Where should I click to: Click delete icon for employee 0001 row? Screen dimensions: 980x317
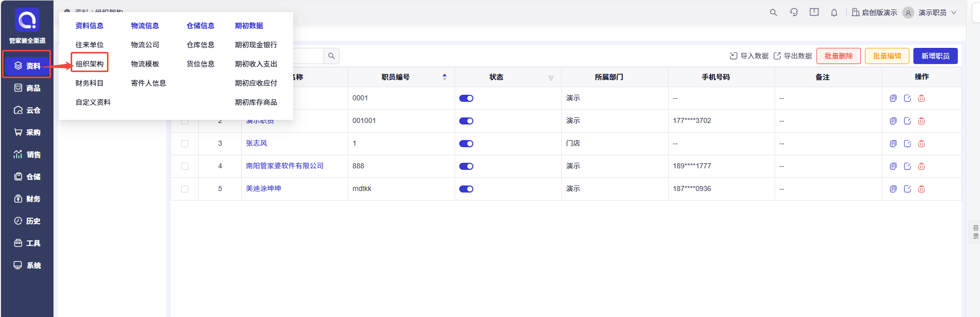921,98
